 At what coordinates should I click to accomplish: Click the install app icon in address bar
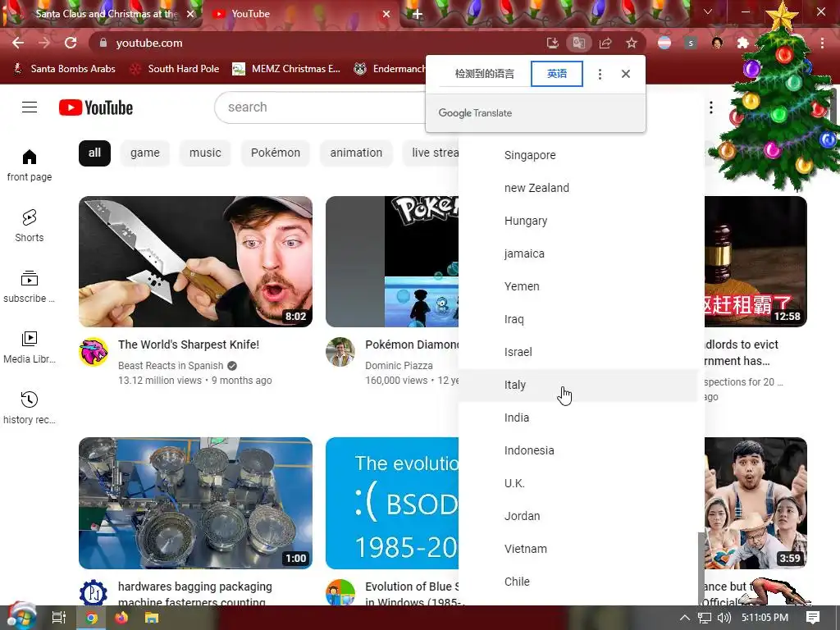tap(552, 43)
